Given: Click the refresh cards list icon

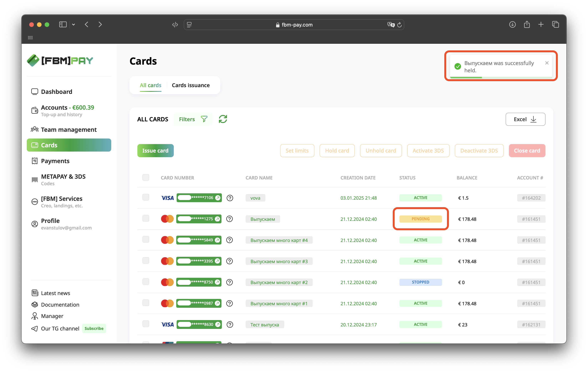Looking at the screenshot, I should coord(223,119).
